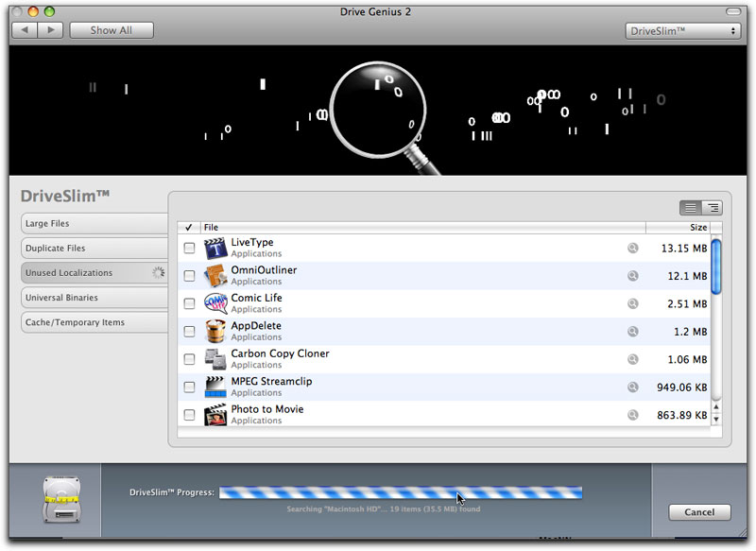Image resolution: width=756 pixels, height=551 pixels.
Task: Select the Unused Localizations tab
Action: pos(94,273)
